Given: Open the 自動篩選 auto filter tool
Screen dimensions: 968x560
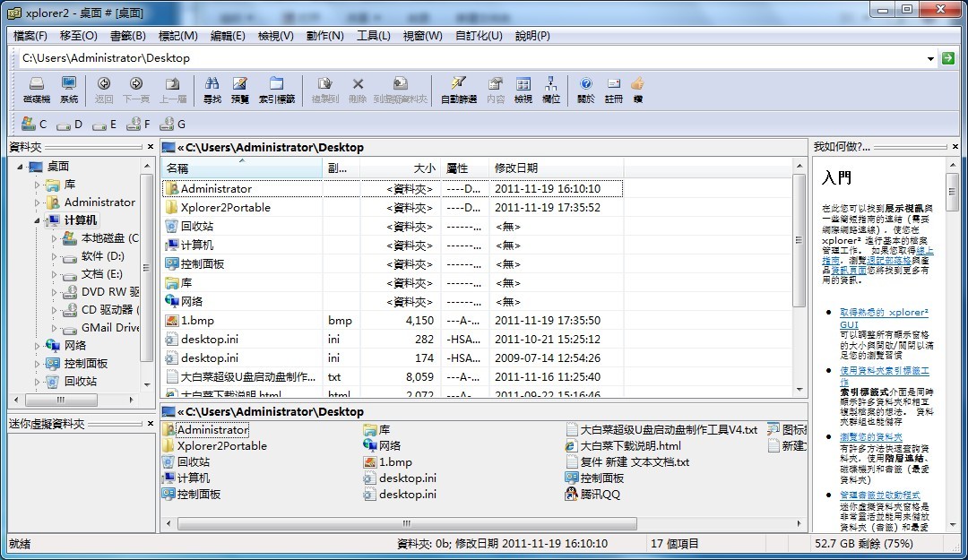Looking at the screenshot, I should point(459,89).
